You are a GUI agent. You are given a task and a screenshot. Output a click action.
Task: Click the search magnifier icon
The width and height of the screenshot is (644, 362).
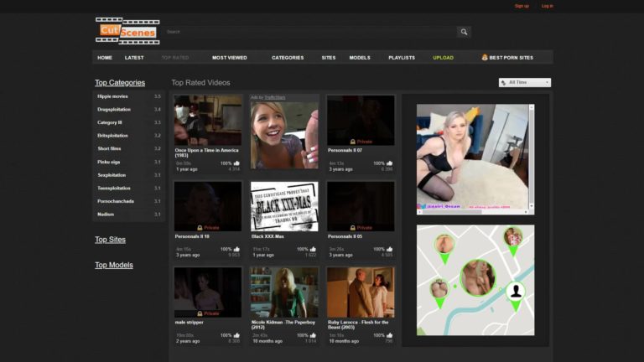[464, 32]
